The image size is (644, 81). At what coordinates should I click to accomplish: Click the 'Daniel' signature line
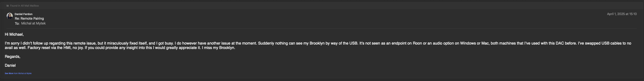[10, 65]
